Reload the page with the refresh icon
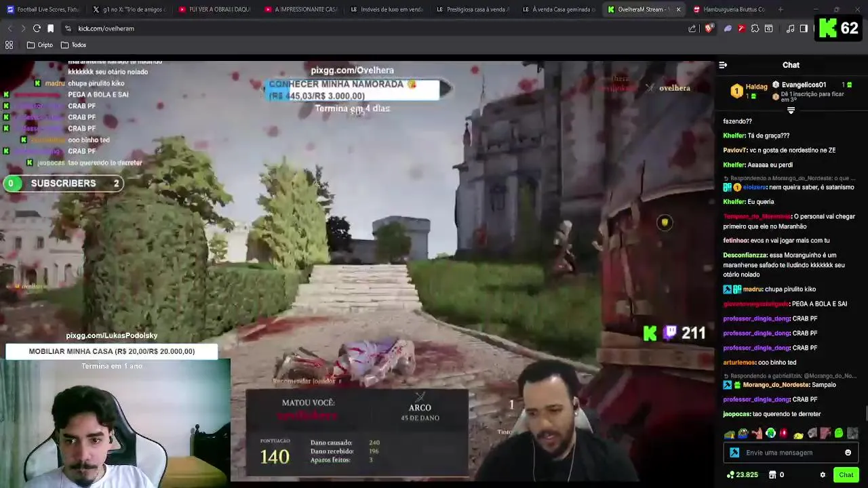This screenshot has height=488, width=868. coord(37,28)
